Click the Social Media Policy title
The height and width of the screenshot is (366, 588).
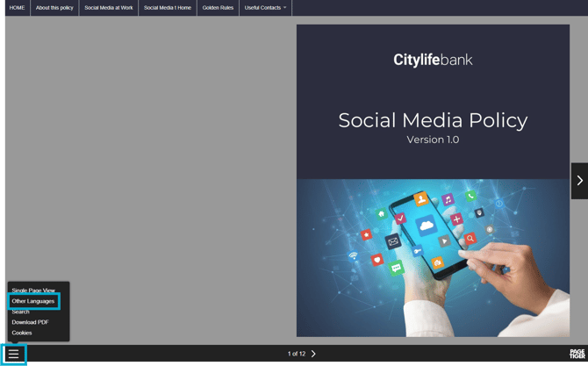433,120
